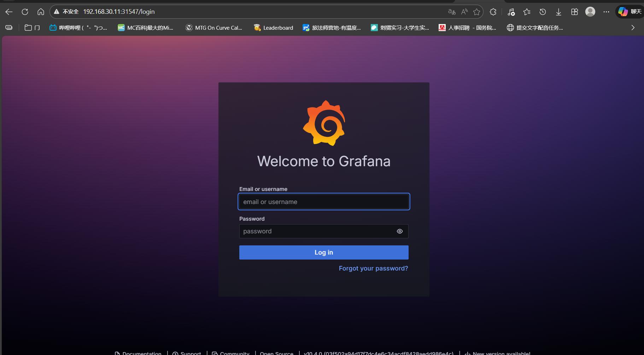Toggle password visibility eye icon

[x=400, y=231]
